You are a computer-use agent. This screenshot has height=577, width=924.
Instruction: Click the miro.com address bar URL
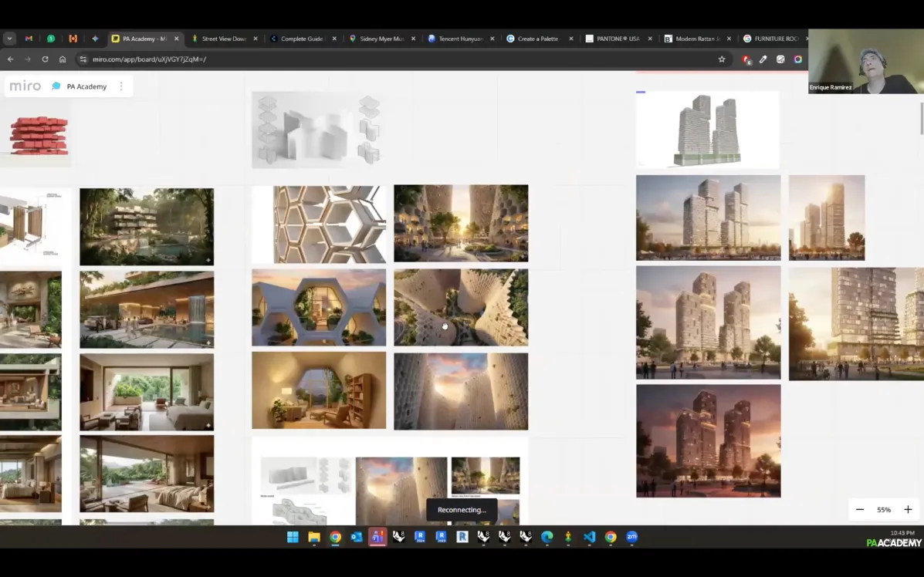149,59
